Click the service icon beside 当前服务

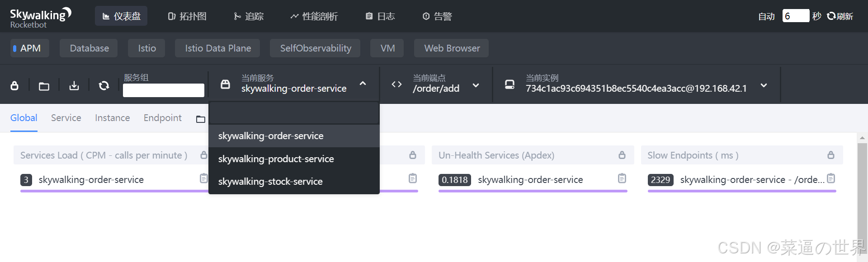[x=225, y=84]
